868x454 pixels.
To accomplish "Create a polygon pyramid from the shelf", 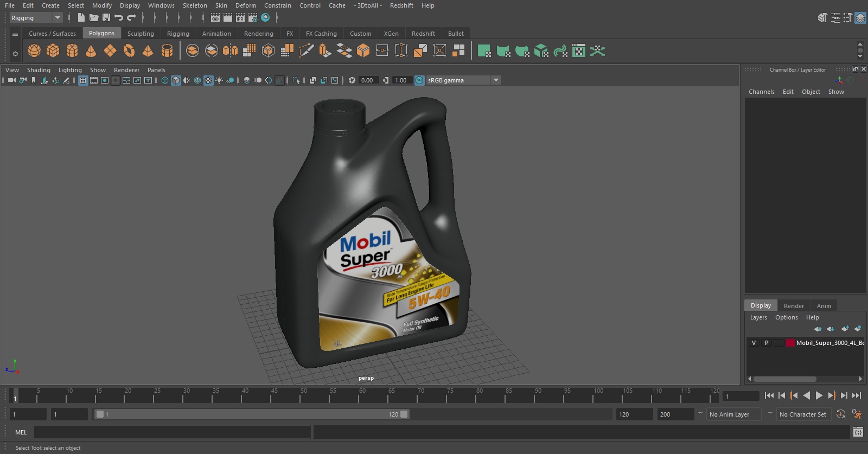I will click(148, 51).
